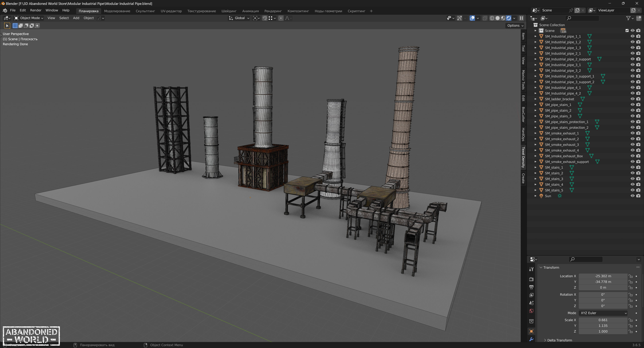Add new workspace plus button

(x=371, y=11)
